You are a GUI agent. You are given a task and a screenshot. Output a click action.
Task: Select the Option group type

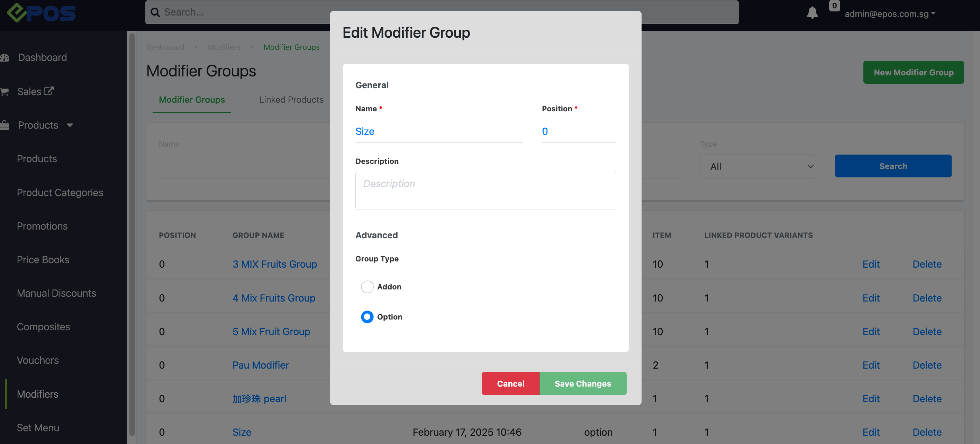(x=367, y=317)
